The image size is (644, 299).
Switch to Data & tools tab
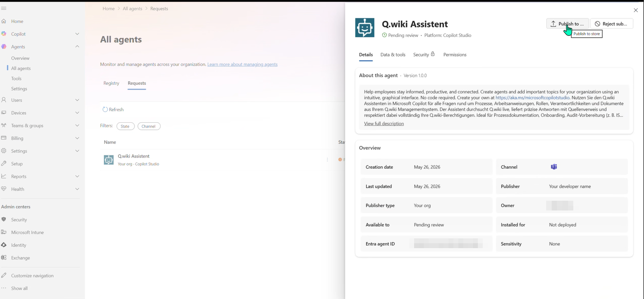pyautogui.click(x=393, y=55)
